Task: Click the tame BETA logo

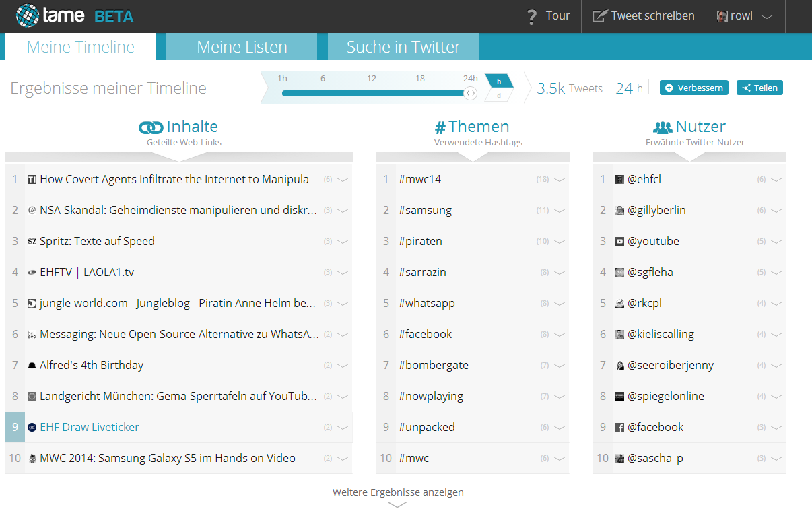Action: click(74, 15)
